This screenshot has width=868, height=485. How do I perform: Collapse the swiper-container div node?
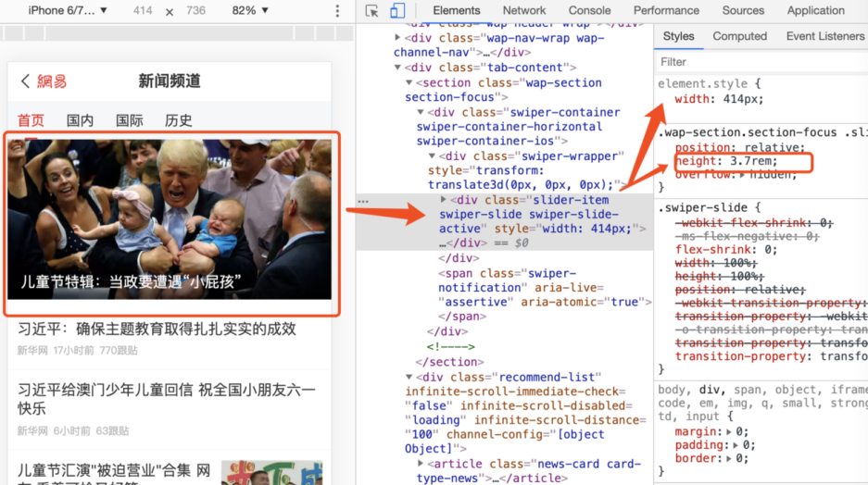(421, 112)
